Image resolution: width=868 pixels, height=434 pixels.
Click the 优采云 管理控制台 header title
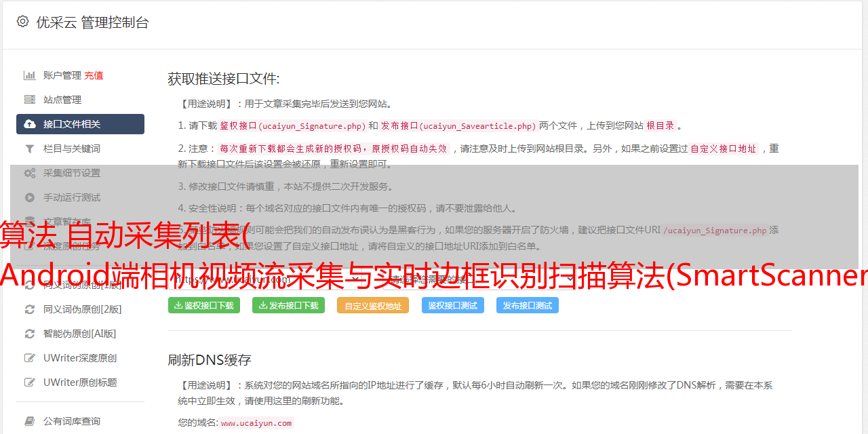pyautogui.click(x=92, y=22)
